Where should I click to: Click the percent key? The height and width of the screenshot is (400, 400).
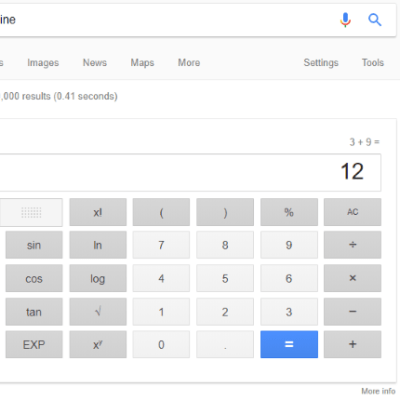(289, 212)
